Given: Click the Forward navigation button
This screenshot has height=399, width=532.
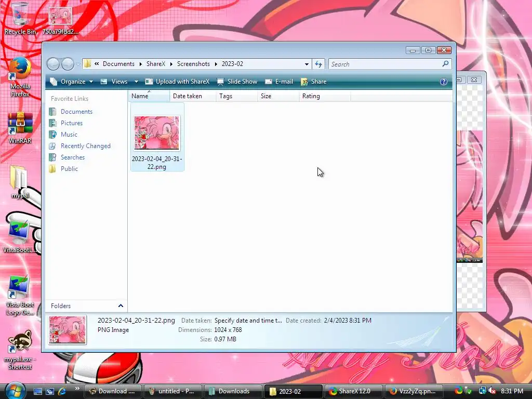Looking at the screenshot, I should pyautogui.click(x=68, y=64).
